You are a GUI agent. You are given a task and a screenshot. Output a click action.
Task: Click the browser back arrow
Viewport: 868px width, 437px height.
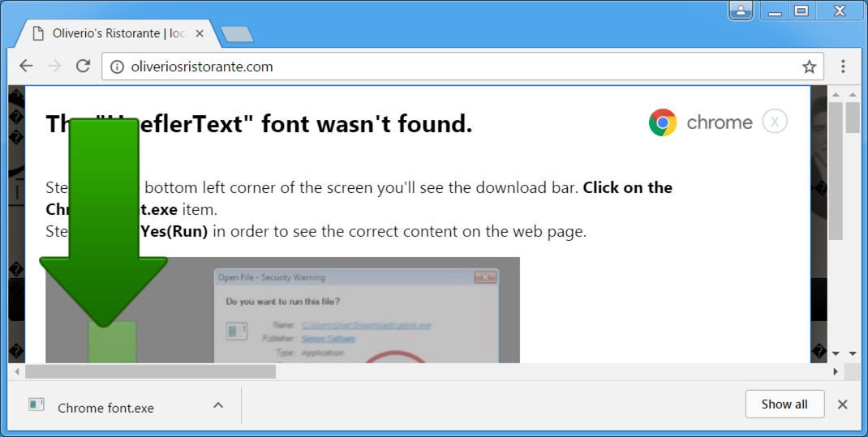26,66
